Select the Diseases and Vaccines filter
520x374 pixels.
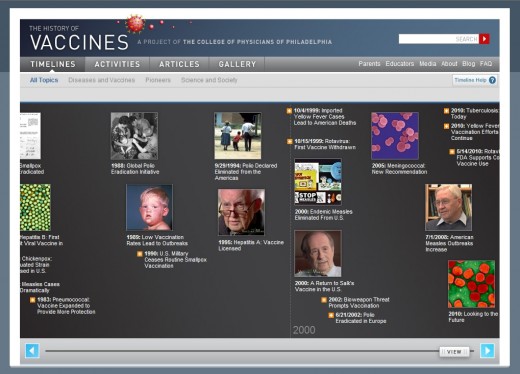click(x=102, y=80)
